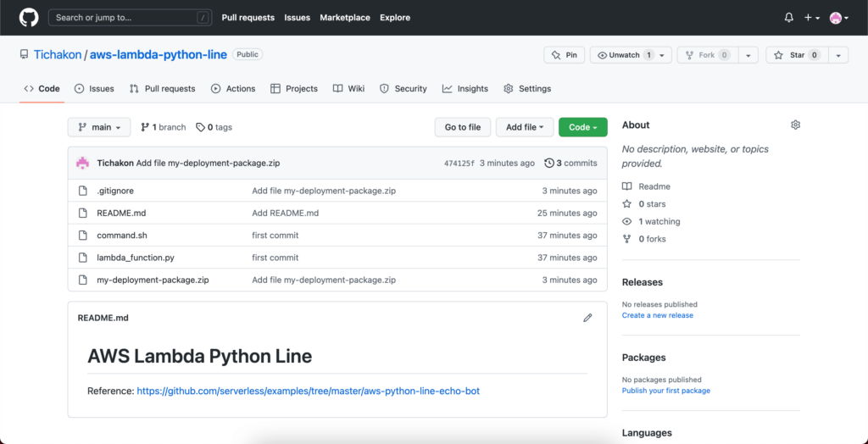Edit README with the pencil icon
The width and height of the screenshot is (868, 444).
[587, 318]
